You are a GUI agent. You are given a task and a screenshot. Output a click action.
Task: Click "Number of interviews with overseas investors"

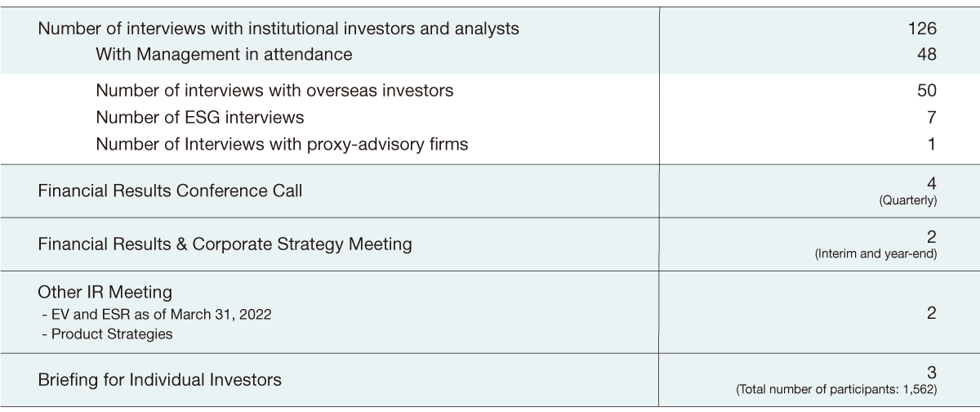click(274, 91)
